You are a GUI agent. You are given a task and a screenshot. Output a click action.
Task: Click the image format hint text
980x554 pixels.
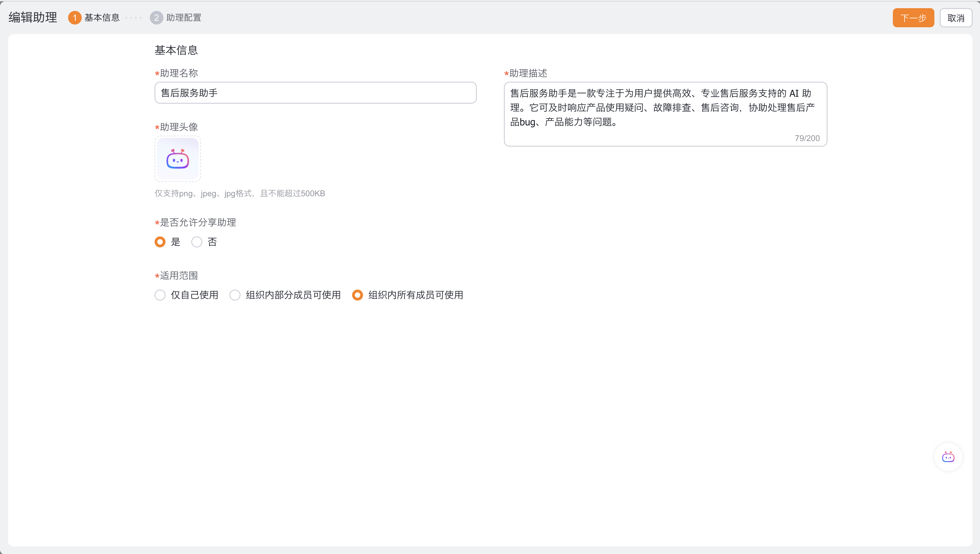pos(240,194)
